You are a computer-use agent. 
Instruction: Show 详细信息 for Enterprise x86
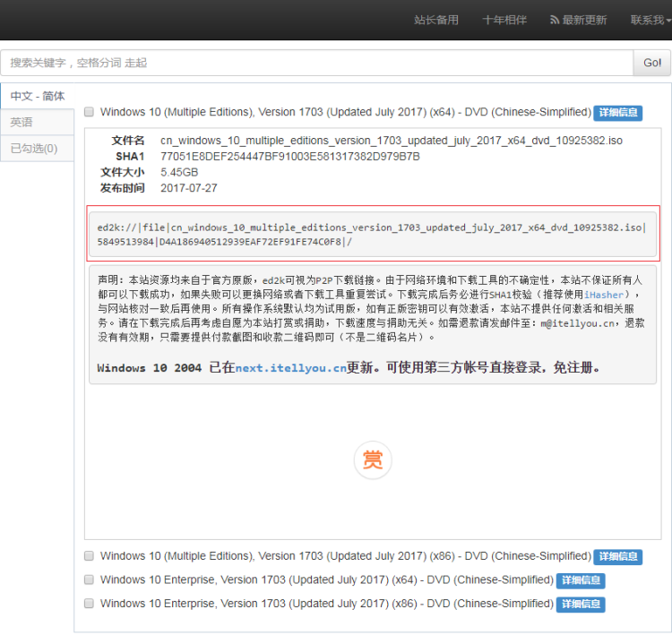click(581, 605)
